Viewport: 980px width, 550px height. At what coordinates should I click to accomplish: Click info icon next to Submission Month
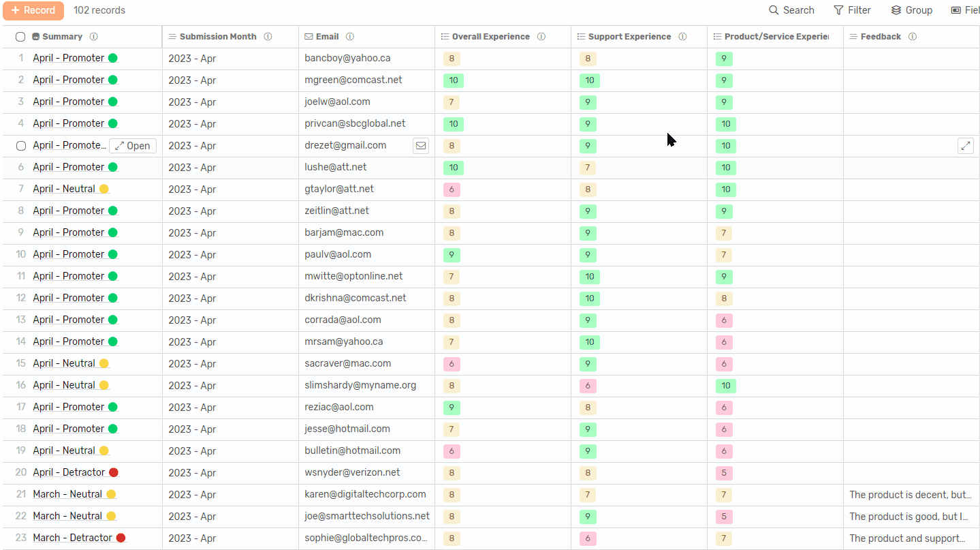268,37
